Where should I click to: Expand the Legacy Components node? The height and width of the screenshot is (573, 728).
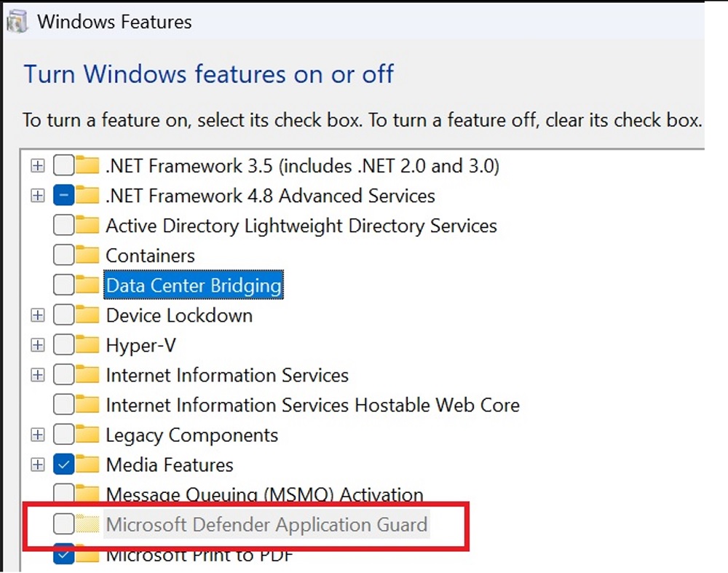37,435
